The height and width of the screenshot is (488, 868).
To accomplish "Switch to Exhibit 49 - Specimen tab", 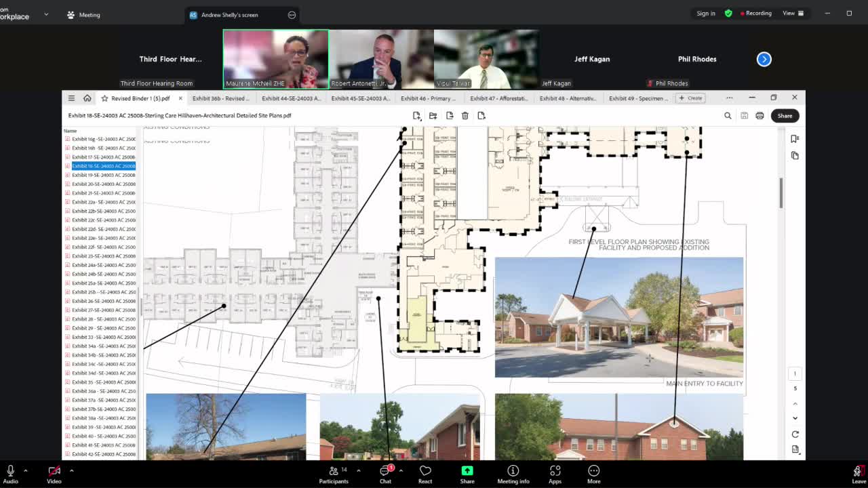I will click(638, 98).
